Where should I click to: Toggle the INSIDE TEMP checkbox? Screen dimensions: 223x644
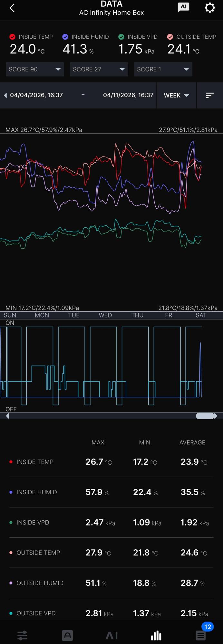13,37
